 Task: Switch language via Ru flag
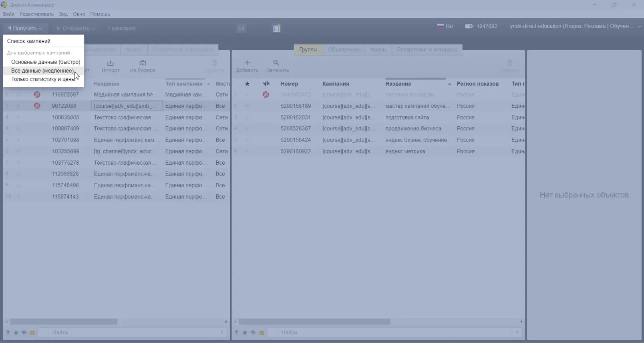coord(445,26)
